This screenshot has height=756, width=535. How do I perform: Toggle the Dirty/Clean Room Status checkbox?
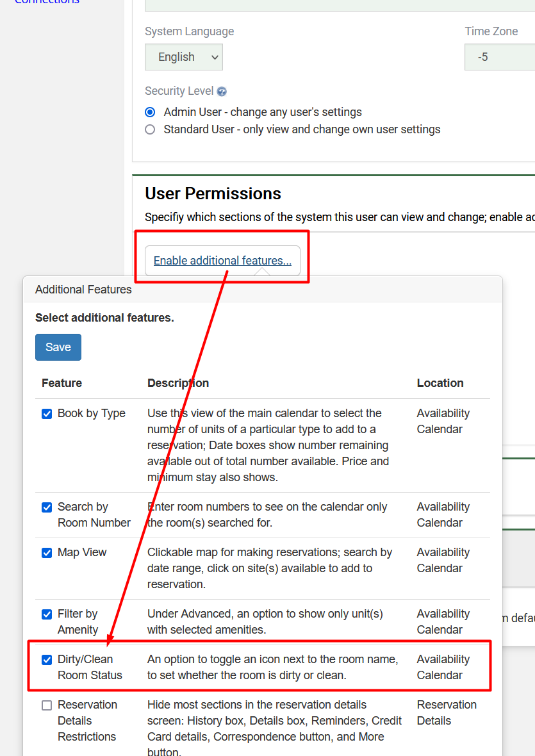tap(47, 660)
